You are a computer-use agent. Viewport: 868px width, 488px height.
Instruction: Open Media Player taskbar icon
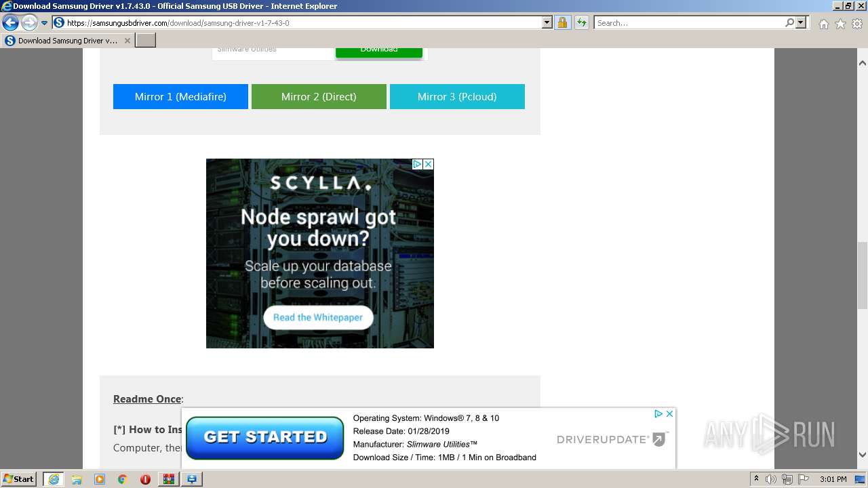coord(100,479)
